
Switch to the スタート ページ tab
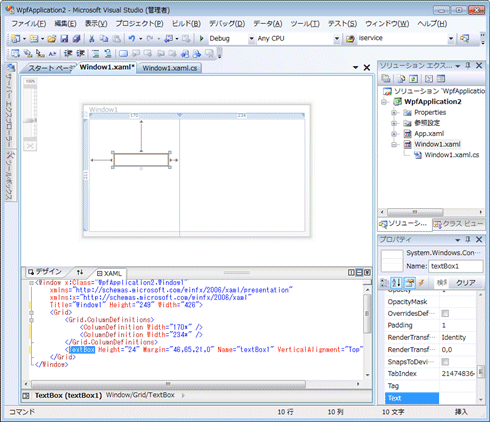[x=50, y=68]
